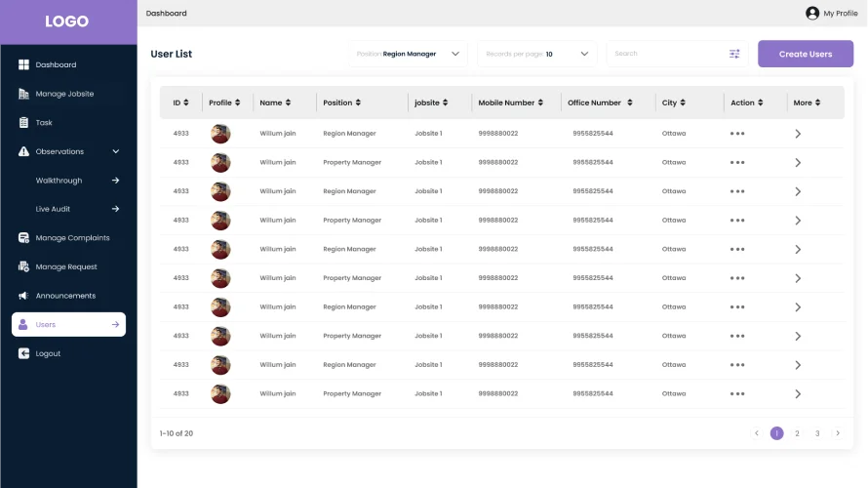Screen dimensions: 868x488
Task: Open Manage Complaints from the sidebar
Action: pyautogui.click(x=72, y=238)
